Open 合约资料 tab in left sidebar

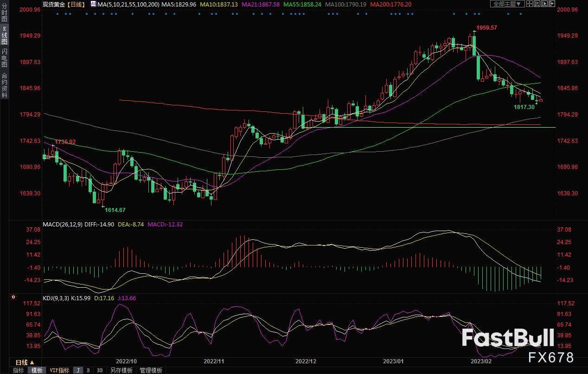4,85
